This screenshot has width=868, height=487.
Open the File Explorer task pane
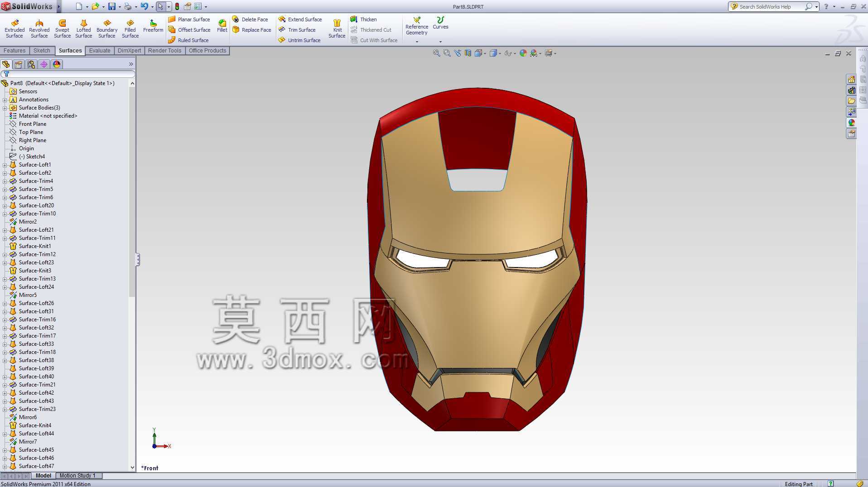tap(851, 101)
